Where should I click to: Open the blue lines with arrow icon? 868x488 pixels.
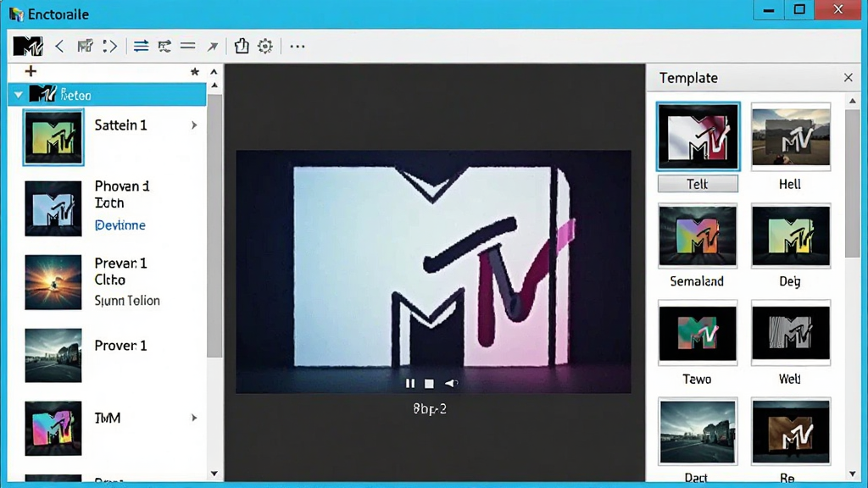pyautogui.click(x=142, y=46)
